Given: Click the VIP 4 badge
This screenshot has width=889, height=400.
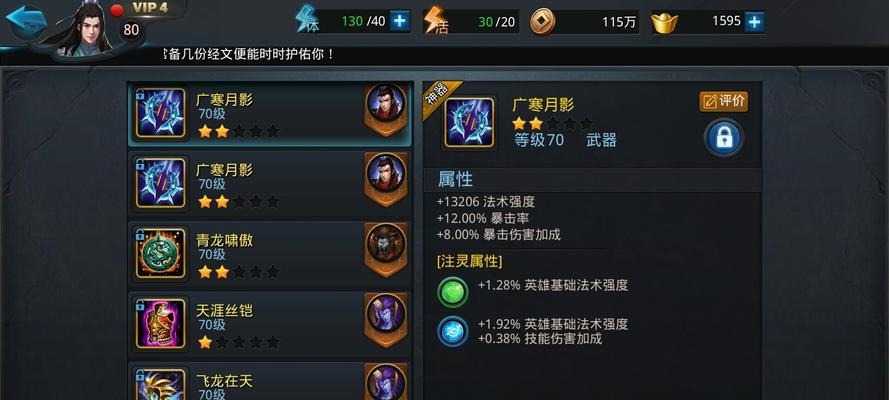Looking at the screenshot, I should pos(151,8).
